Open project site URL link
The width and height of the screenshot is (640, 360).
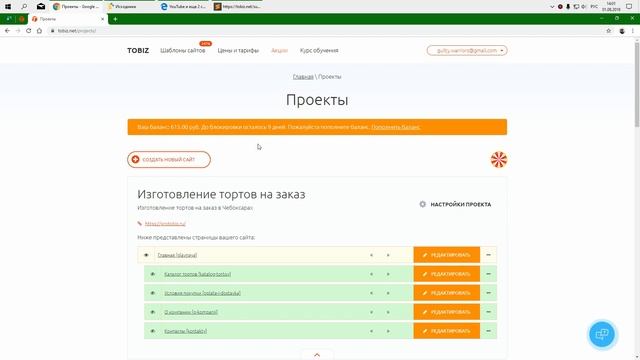coord(165,224)
